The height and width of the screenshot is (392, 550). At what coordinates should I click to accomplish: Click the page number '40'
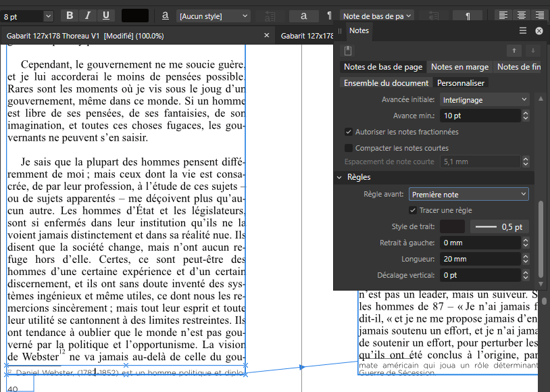pyautogui.click(x=13, y=389)
